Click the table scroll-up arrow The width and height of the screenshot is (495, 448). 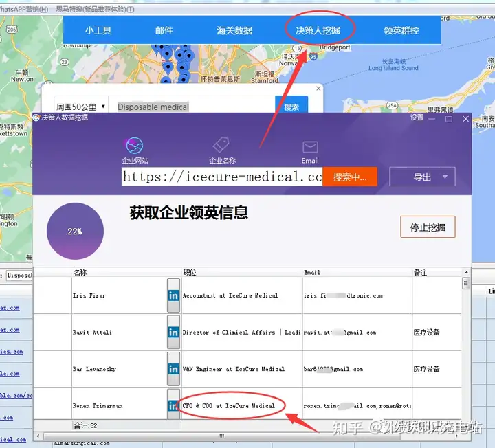(466, 272)
